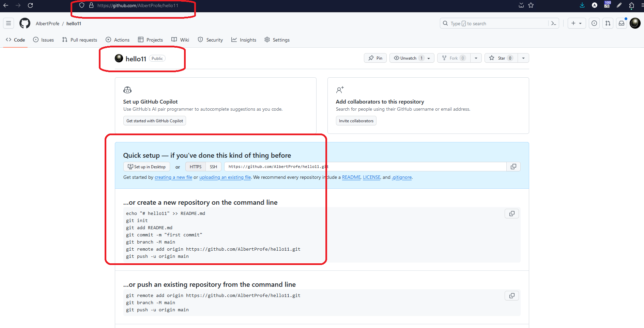Screen dimensions: 644x328
Task: Open hello11 breadcrumb link in header
Action: tap(74, 24)
